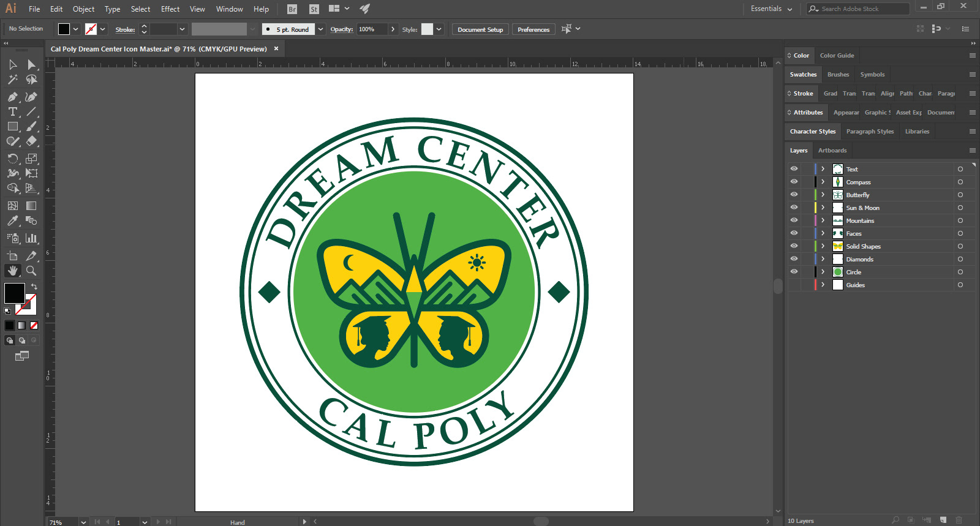This screenshot has width=980, height=526.
Task: Select the Rectangle tool
Action: pos(13,126)
